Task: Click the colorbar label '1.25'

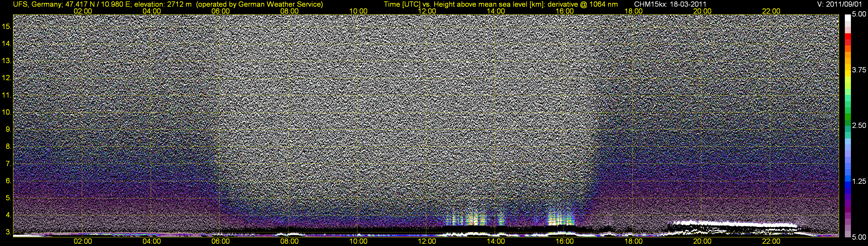Action: tap(859, 181)
